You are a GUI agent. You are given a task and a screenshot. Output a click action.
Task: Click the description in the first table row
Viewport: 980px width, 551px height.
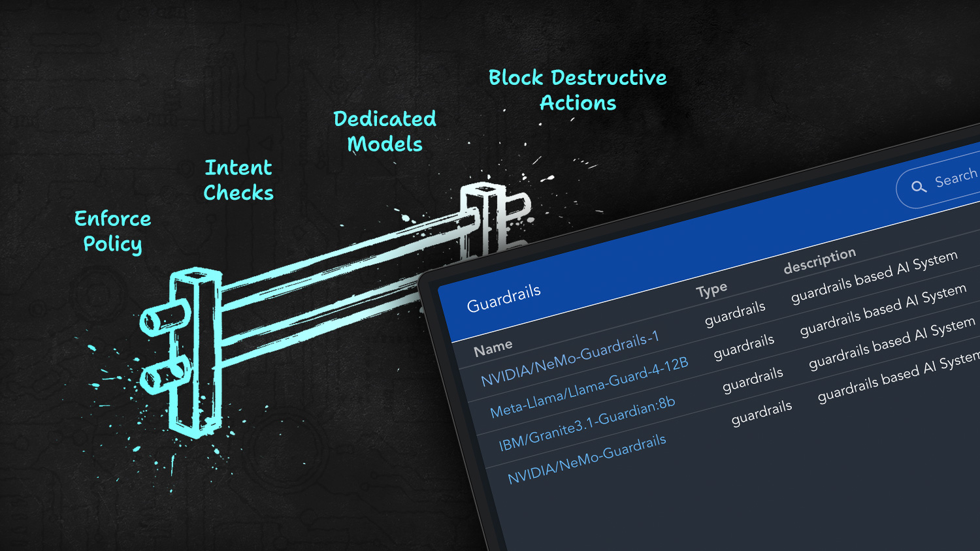[874, 277]
